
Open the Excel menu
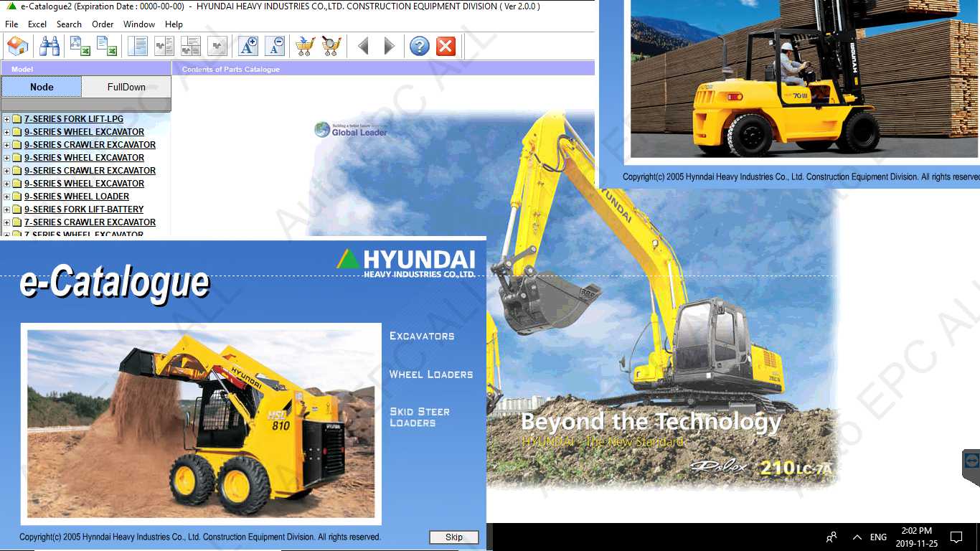tap(37, 24)
